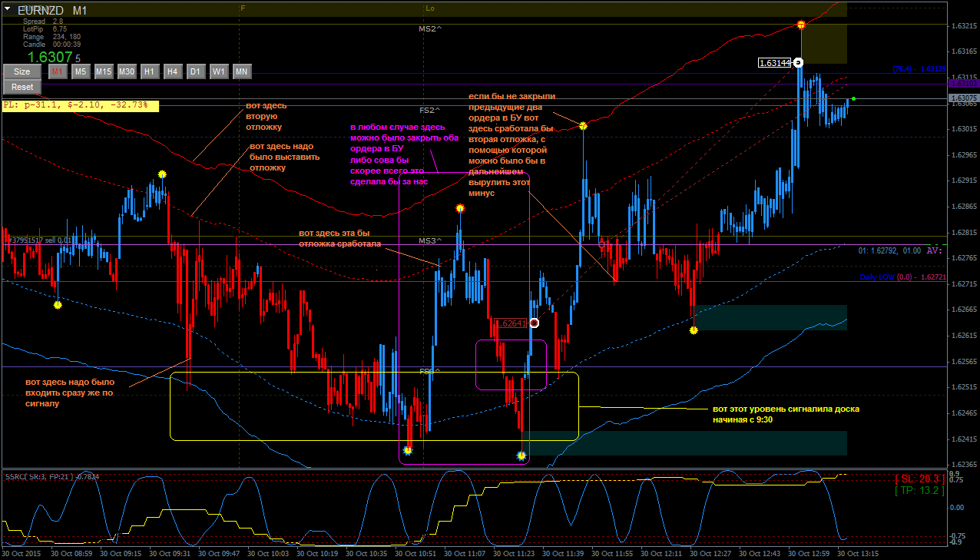Change chart to H1 timeframe
Image resolution: width=980 pixels, height=560 pixels.
point(150,71)
